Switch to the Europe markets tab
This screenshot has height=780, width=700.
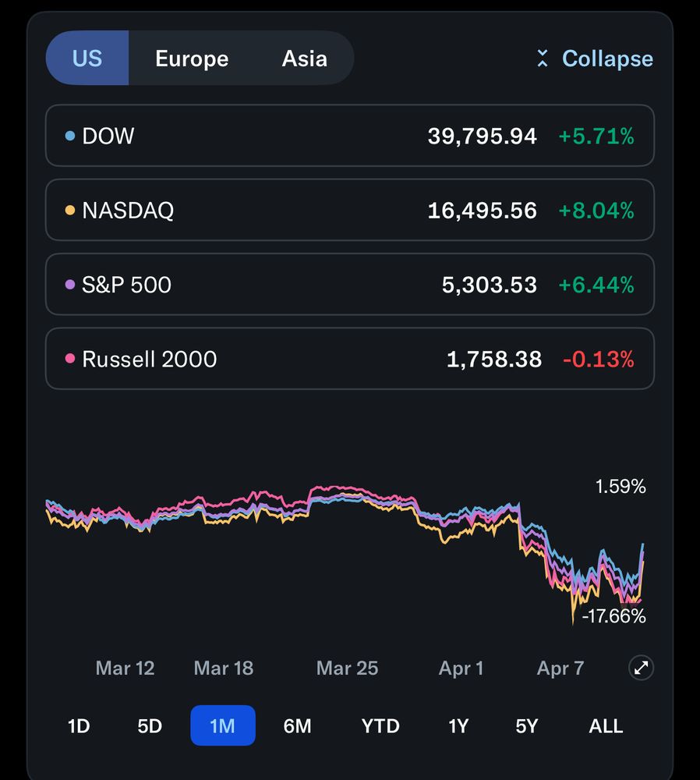pos(192,58)
